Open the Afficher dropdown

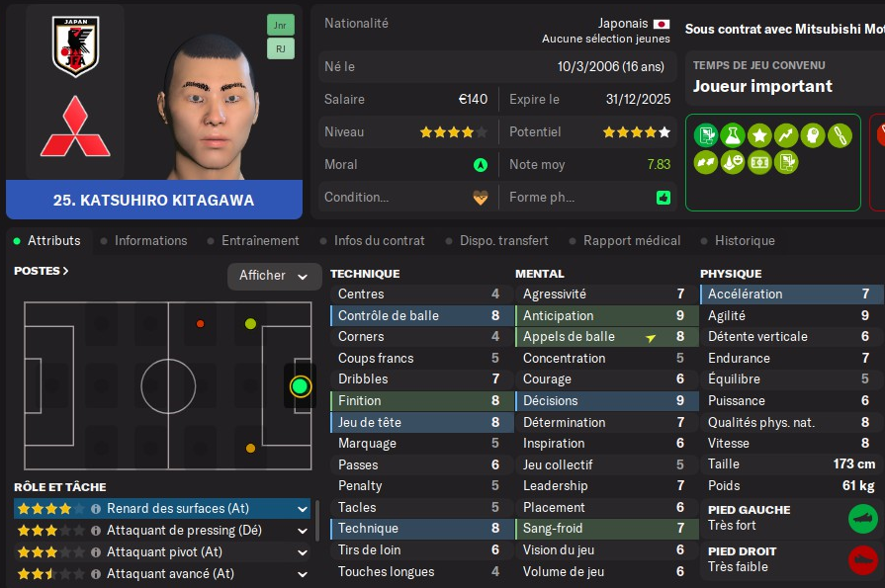(274, 276)
